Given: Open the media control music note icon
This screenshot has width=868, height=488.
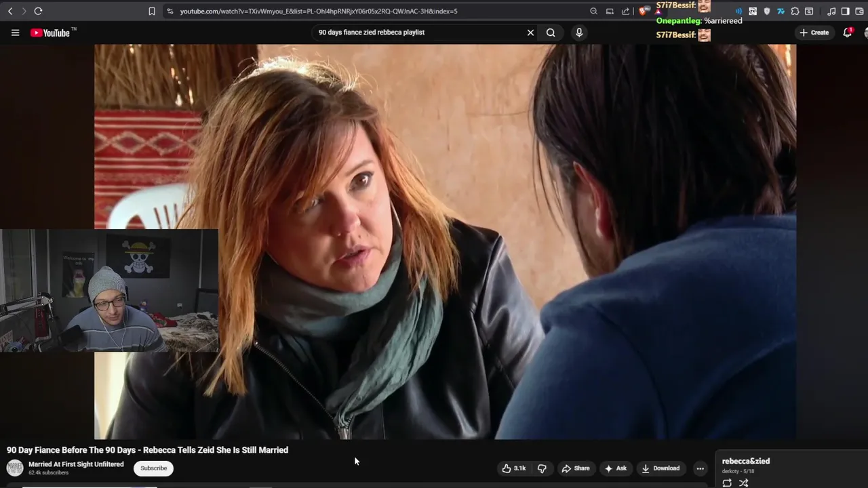Looking at the screenshot, I should coord(831,11).
